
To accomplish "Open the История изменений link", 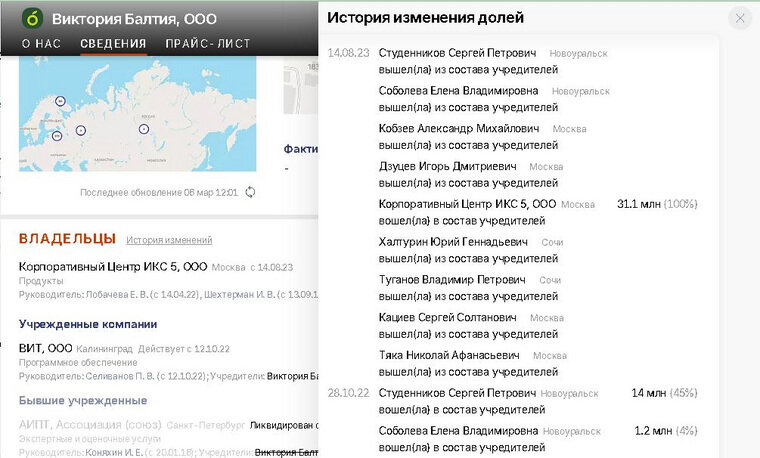I will tap(169, 240).
